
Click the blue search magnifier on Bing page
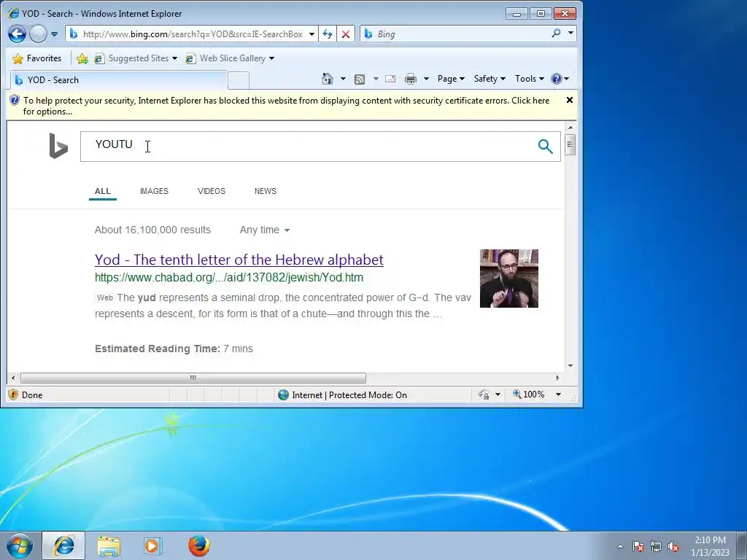pos(545,146)
